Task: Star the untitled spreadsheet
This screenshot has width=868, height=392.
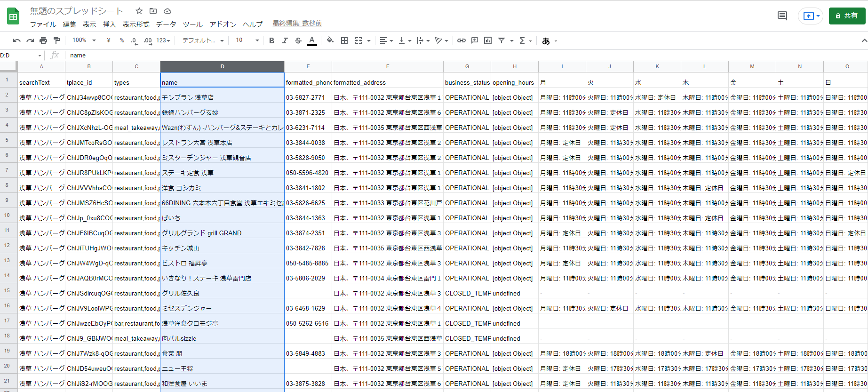Action: pos(139,11)
